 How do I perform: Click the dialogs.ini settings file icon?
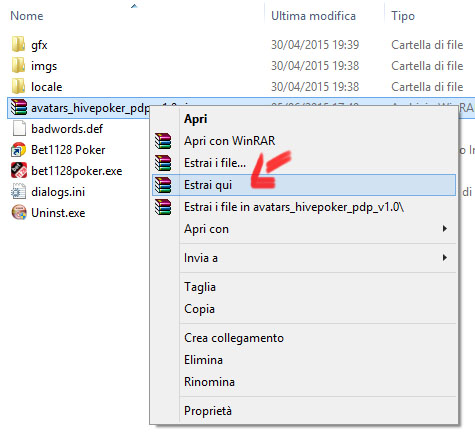click(19, 192)
